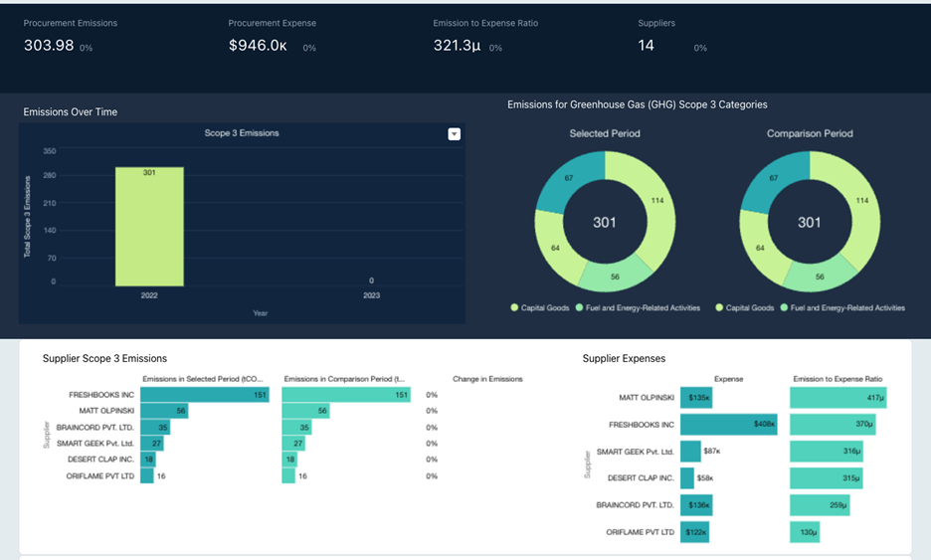
Task: Click the 2022 emissions bar
Action: click(x=149, y=226)
